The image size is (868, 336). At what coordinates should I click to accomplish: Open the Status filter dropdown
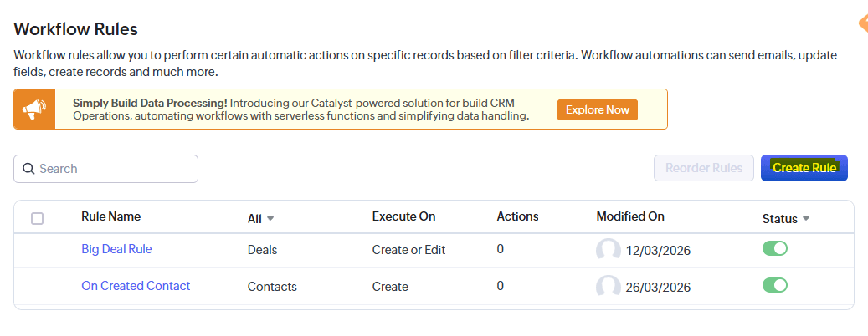pos(786,219)
